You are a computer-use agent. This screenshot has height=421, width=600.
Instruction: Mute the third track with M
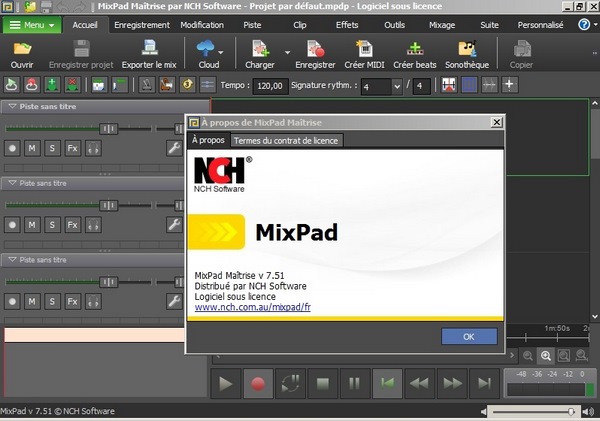tap(32, 302)
